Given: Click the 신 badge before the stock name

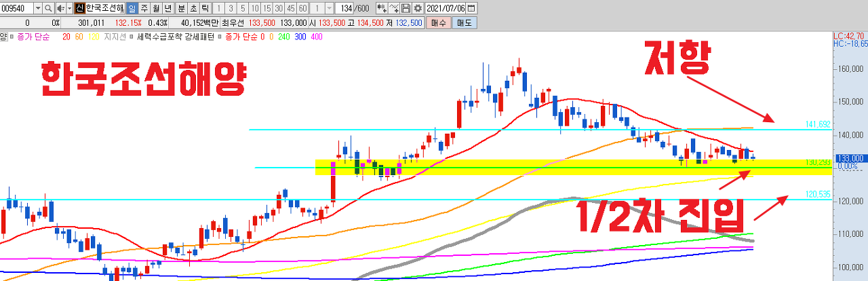Looking at the screenshot, I should [x=80, y=8].
